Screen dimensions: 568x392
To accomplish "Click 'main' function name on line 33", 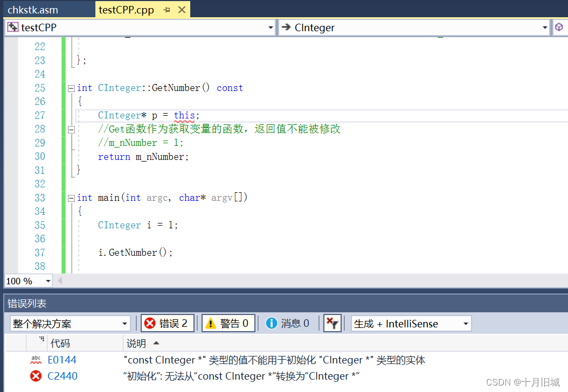I will click(x=109, y=198).
